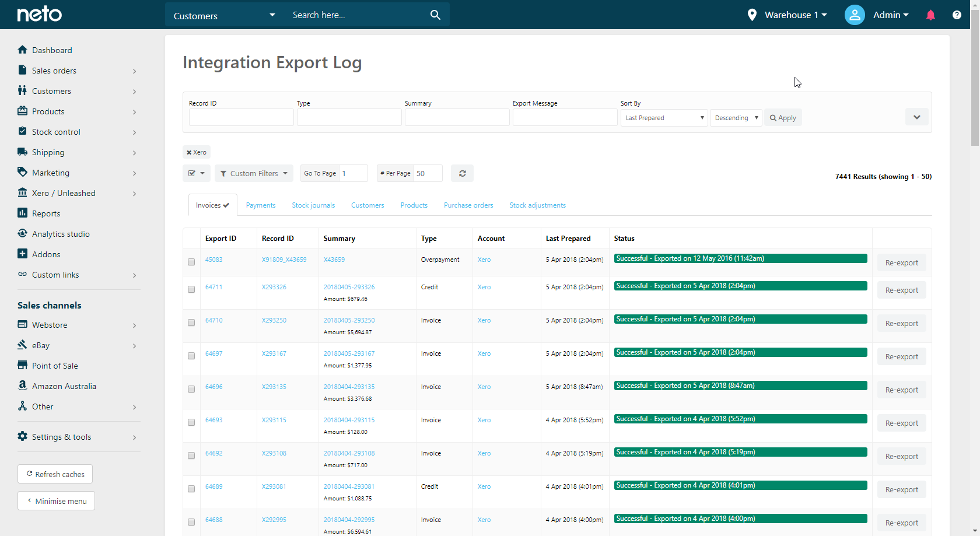Switch to the Stock adjustments tab
Viewport: 980px width, 536px height.
(537, 205)
